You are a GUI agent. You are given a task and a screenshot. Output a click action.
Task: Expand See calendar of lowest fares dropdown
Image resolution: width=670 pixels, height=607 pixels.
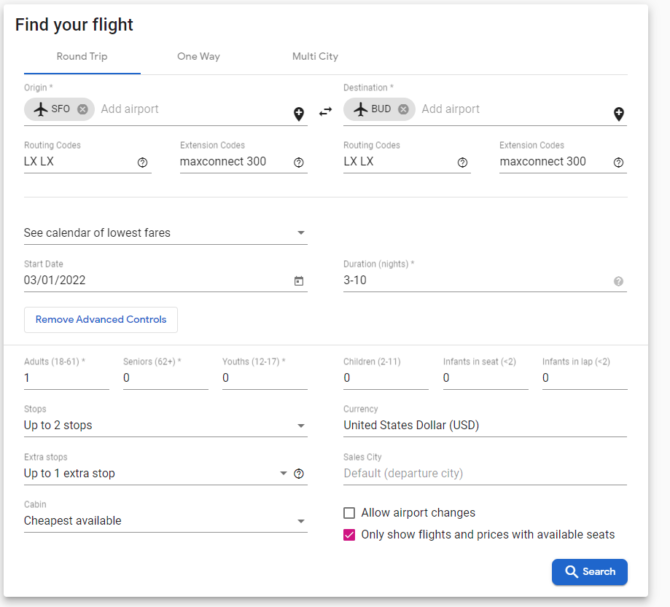coord(165,233)
